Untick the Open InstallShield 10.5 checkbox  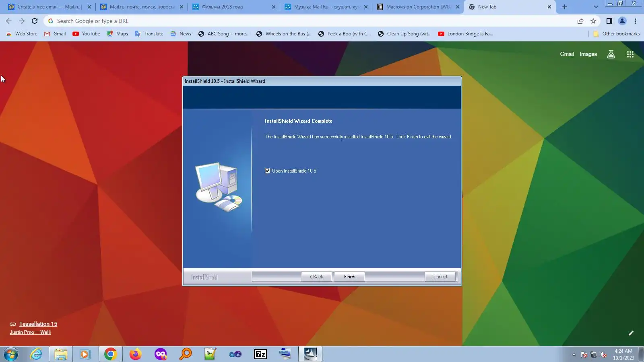[x=268, y=171]
